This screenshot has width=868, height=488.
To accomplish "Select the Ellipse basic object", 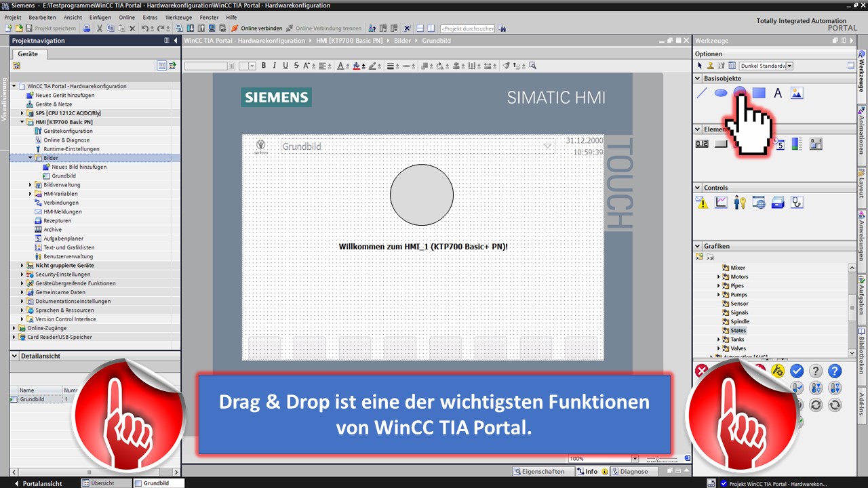I will (x=721, y=93).
